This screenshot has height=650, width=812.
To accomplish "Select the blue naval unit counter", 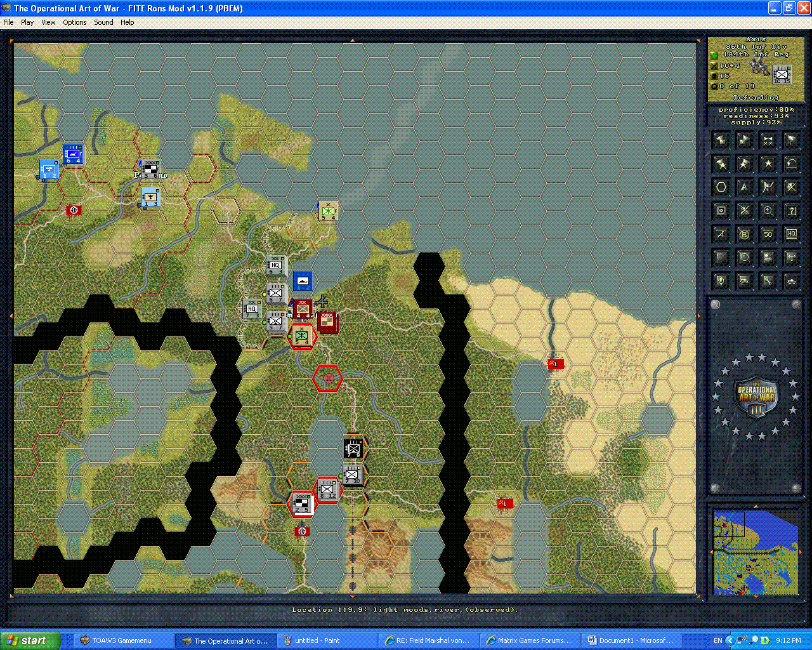I will (303, 281).
